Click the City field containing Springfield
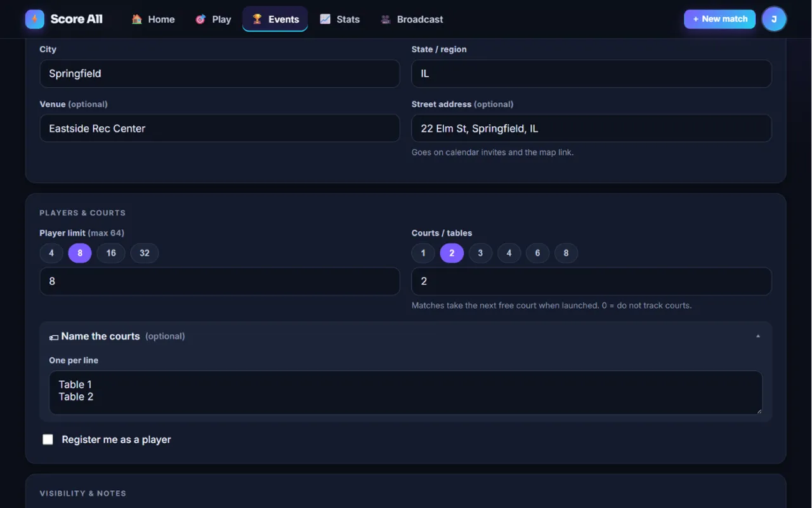Viewport: 812px width, 508px height. 219,74
